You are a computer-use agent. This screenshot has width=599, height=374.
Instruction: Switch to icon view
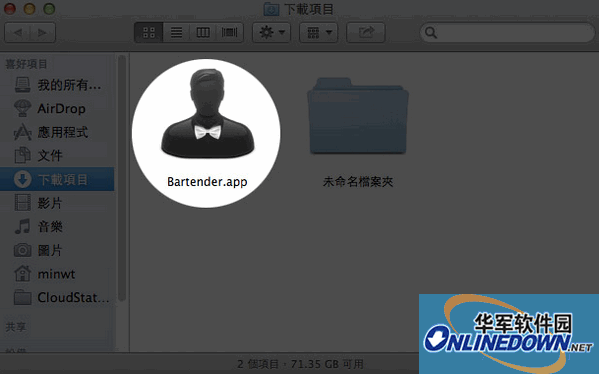[149, 32]
